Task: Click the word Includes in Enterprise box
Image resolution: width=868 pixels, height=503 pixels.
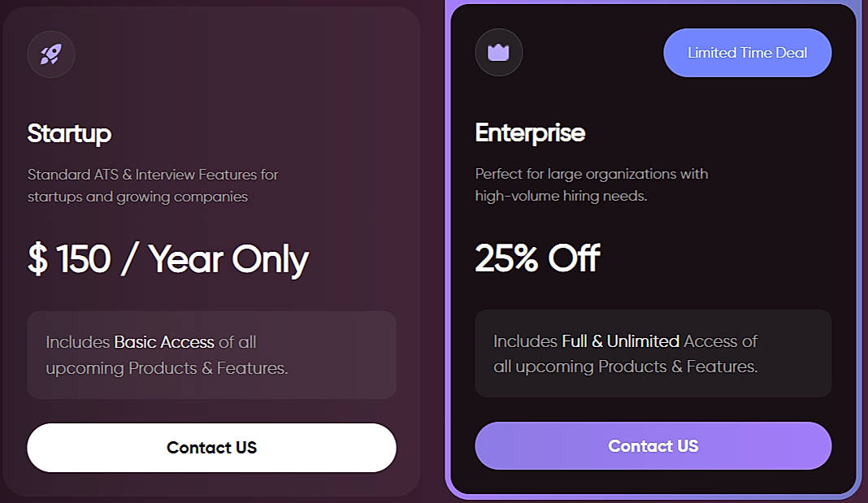Action: (525, 341)
